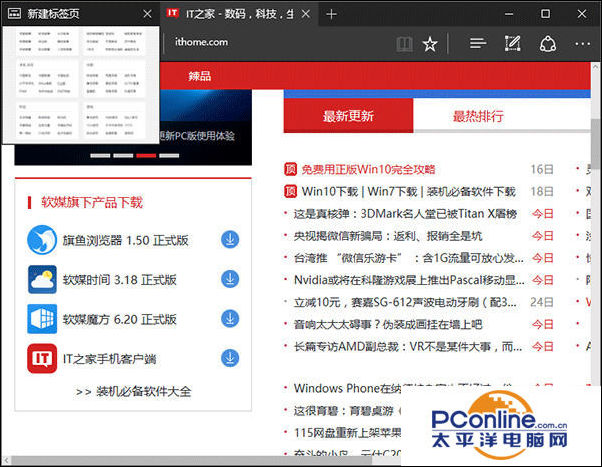Image resolution: width=602 pixels, height=467 pixels.
Task: Select the 最热排行 tab
Action: (478, 116)
